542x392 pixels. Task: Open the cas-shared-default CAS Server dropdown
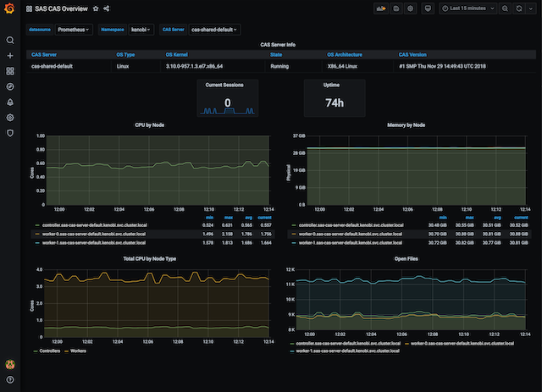click(214, 30)
